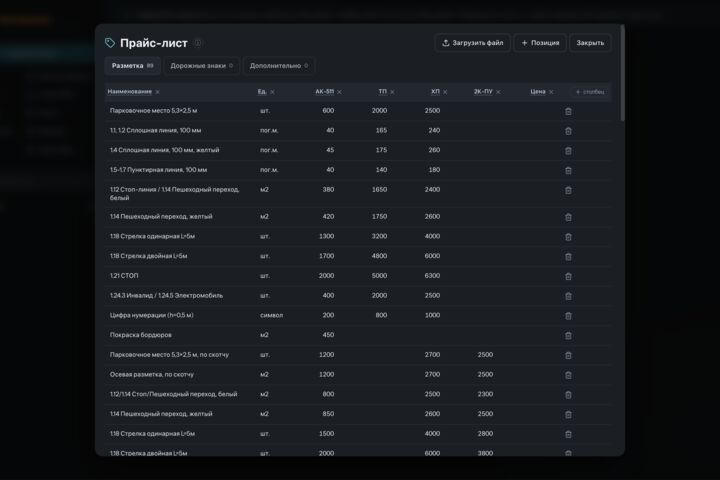
Task: Delete the '1.12/1.14 Стоп/Пешеходный переход, белый' row
Action: click(x=568, y=395)
